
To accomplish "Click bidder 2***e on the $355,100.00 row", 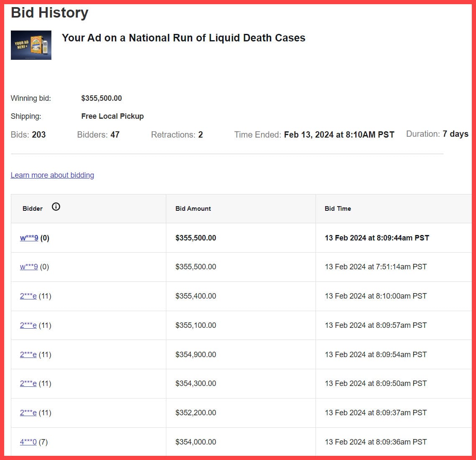I will coord(28,325).
